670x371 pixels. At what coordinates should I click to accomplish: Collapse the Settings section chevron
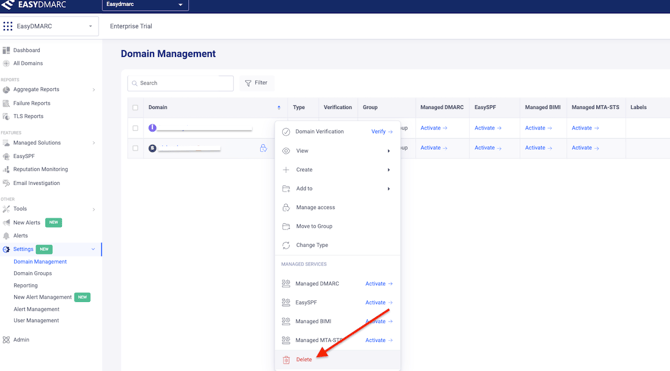(x=93, y=249)
